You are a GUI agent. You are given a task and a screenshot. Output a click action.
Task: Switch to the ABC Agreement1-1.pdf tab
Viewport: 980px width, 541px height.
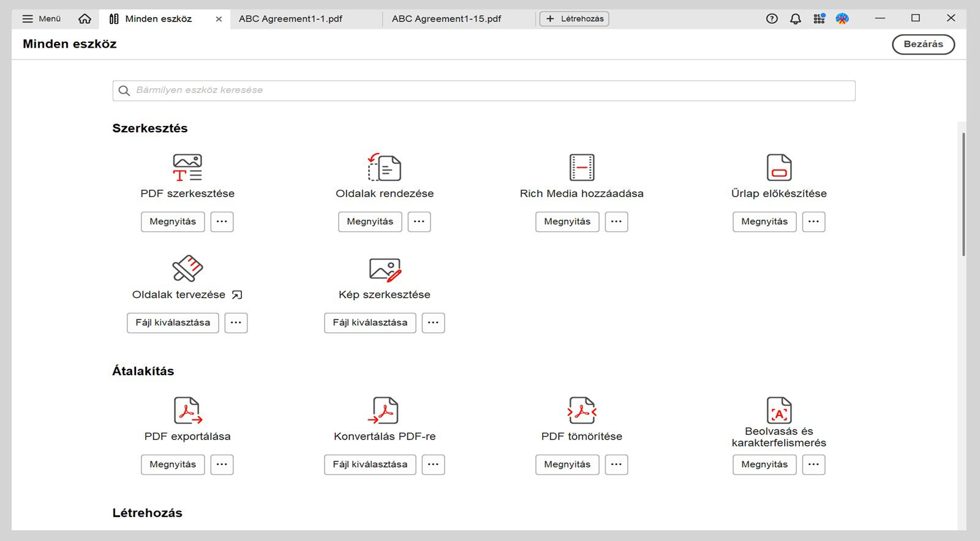[290, 19]
